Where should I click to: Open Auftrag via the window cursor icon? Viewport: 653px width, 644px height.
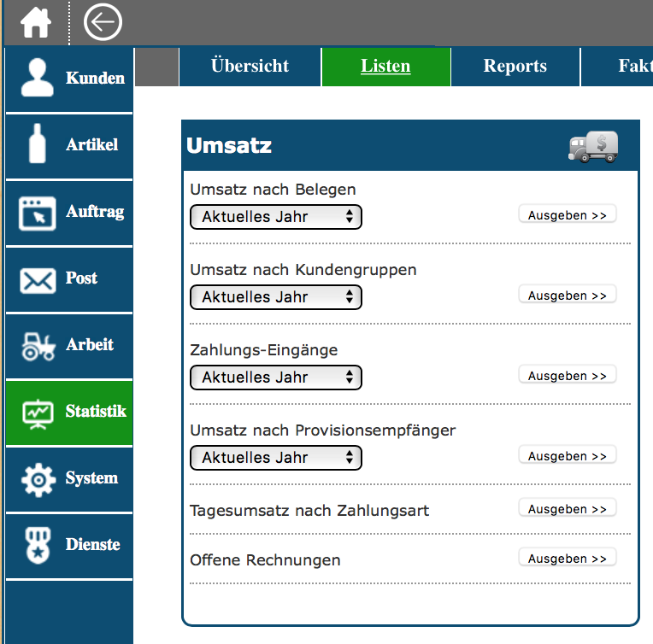tap(37, 212)
